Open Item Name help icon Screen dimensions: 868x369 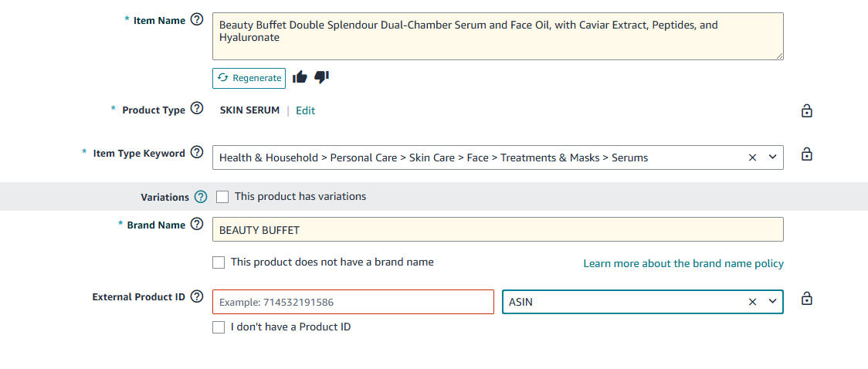click(196, 20)
